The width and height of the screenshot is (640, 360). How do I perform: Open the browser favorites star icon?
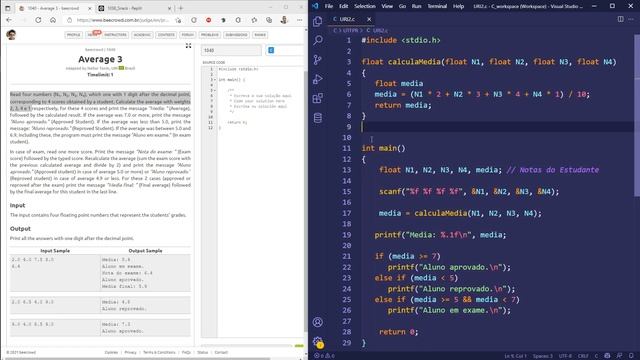tap(254, 20)
